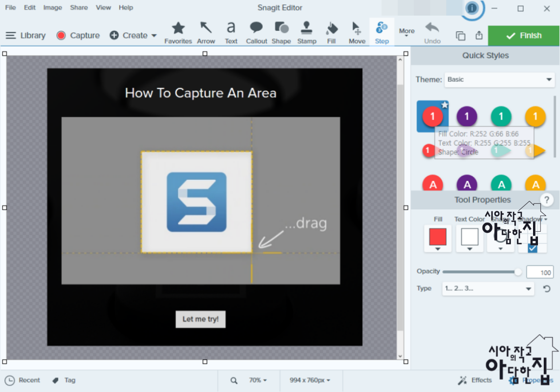Image resolution: width=560 pixels, height=392 pixels.
Task: Click the Opacity slider handle
Action: click(518, 272)
